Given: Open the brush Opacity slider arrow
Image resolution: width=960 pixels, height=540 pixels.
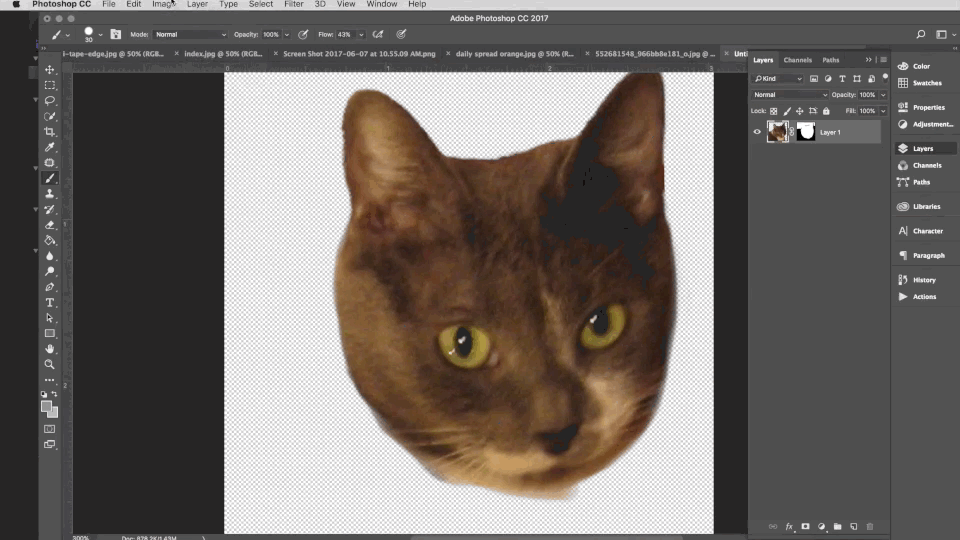Looking at the screenshot, I should (287, 35).
